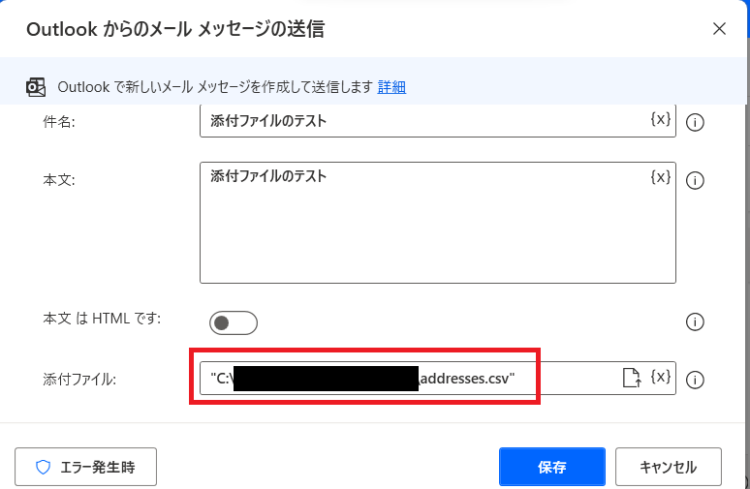
Task: Open the エラー発生時 settings
Action: (x=86, y=467)
